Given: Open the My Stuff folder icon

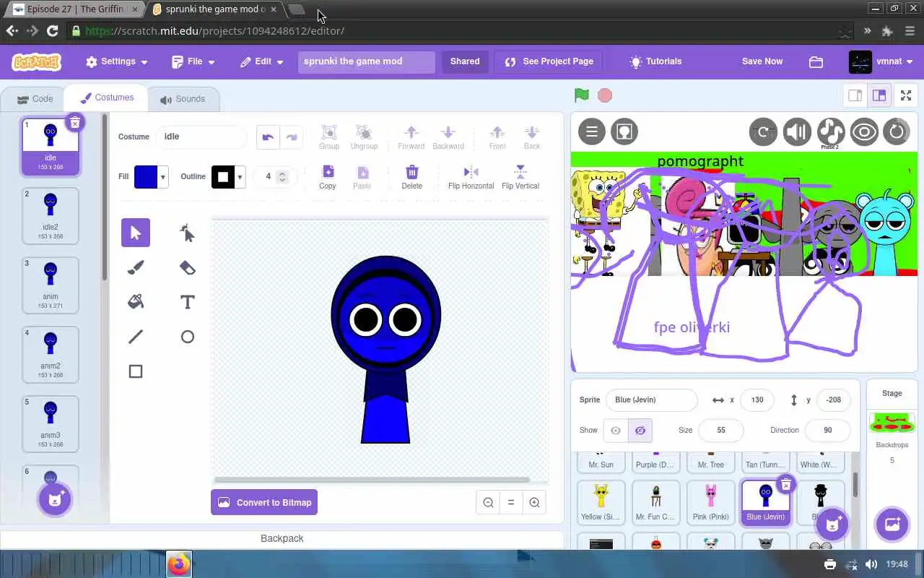Looking at the screenshot, I should [x=816, y=61].
